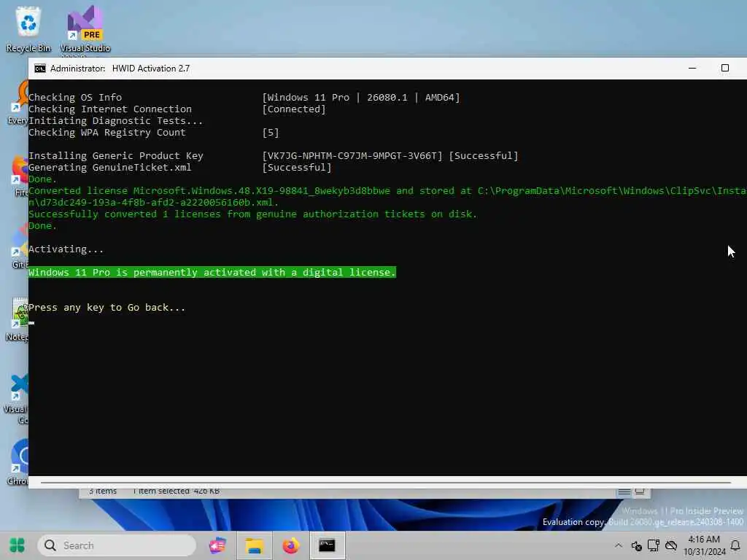Click 'Successfully converted 1 licenses' line
Screen dimensions: 747x560
(252, 214)
